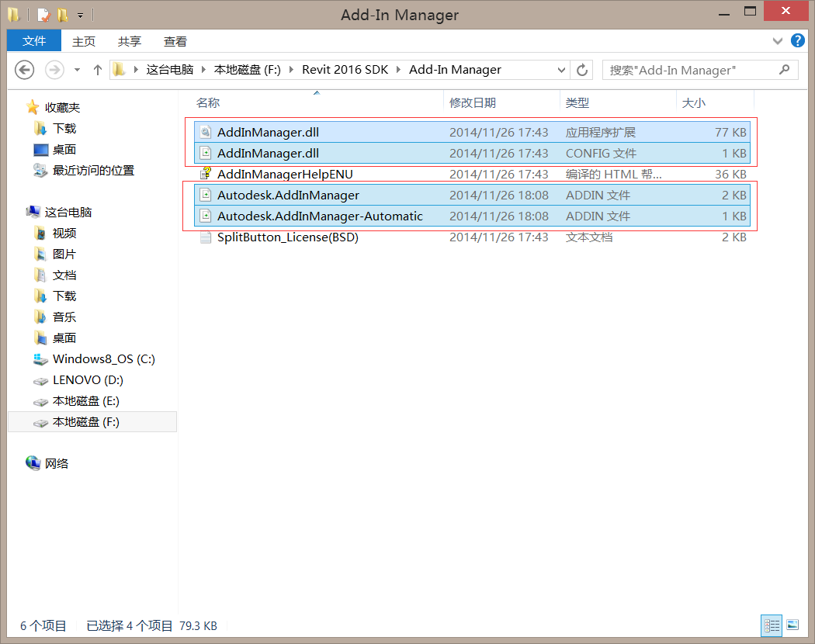
Task: Open 最近访问的位置 in the sidebar
Action: coord(94,171)
